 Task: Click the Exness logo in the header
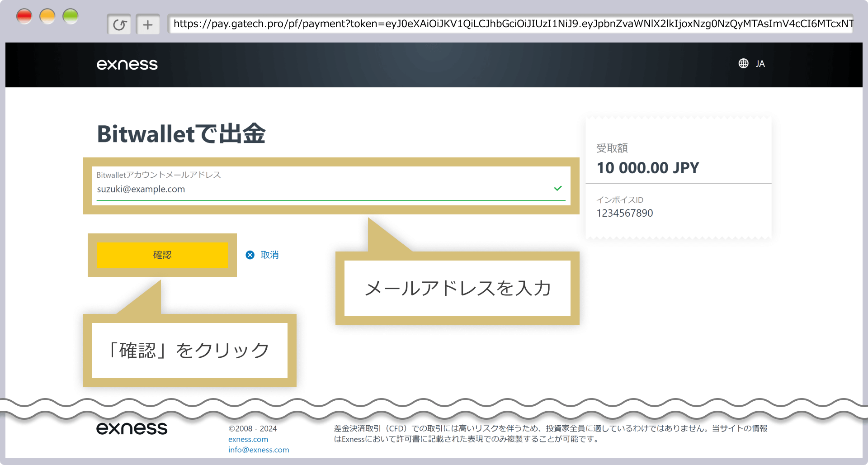(x=127, y=64)
